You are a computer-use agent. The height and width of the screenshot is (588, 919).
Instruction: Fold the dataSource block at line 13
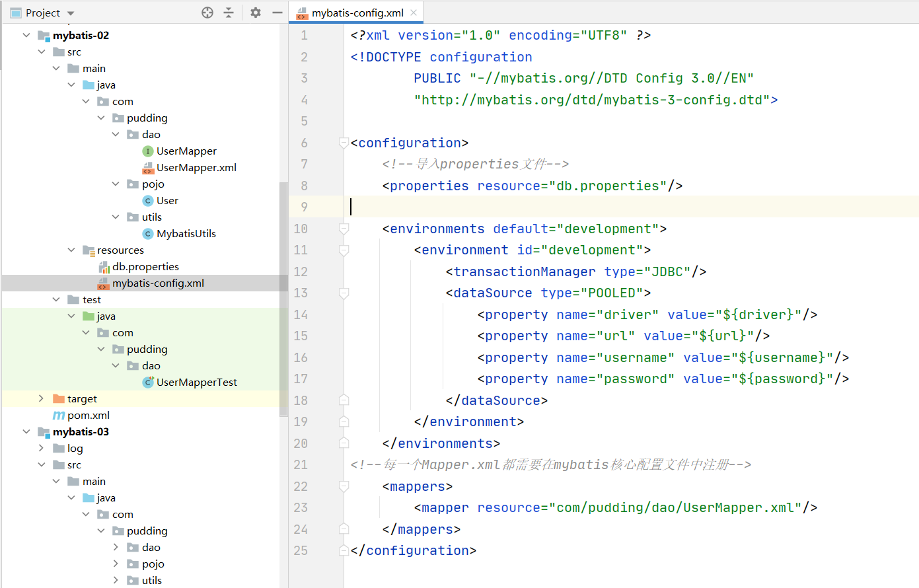344,293
